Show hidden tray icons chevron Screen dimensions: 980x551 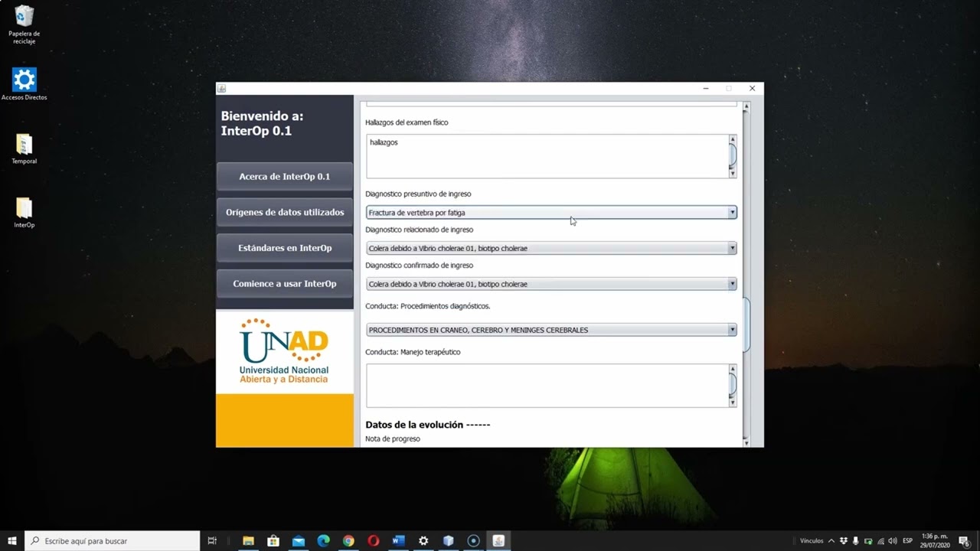pos(831,540)
